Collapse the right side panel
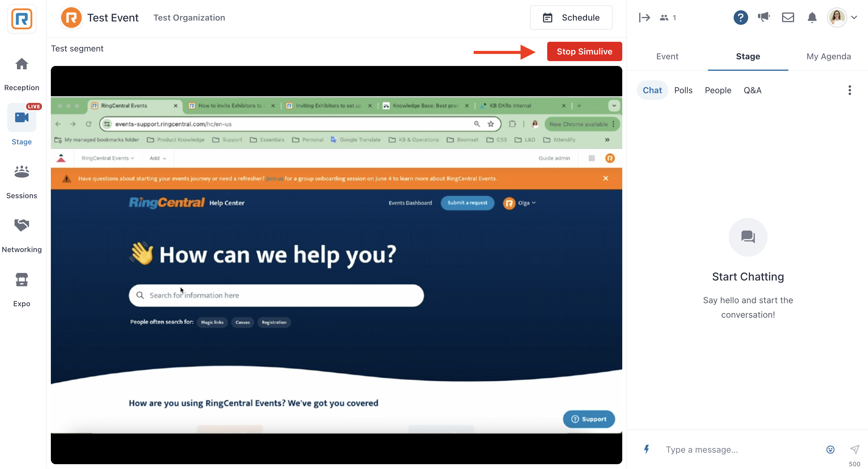The width and height of the screenshot is (868, 469). (x=644, y=18)
